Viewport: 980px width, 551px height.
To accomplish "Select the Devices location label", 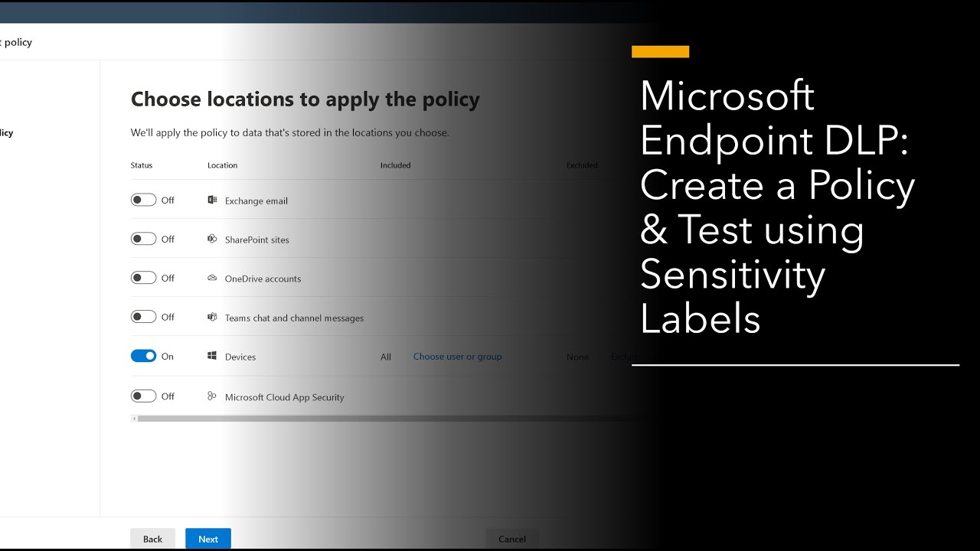I will (x=240, y=357).
